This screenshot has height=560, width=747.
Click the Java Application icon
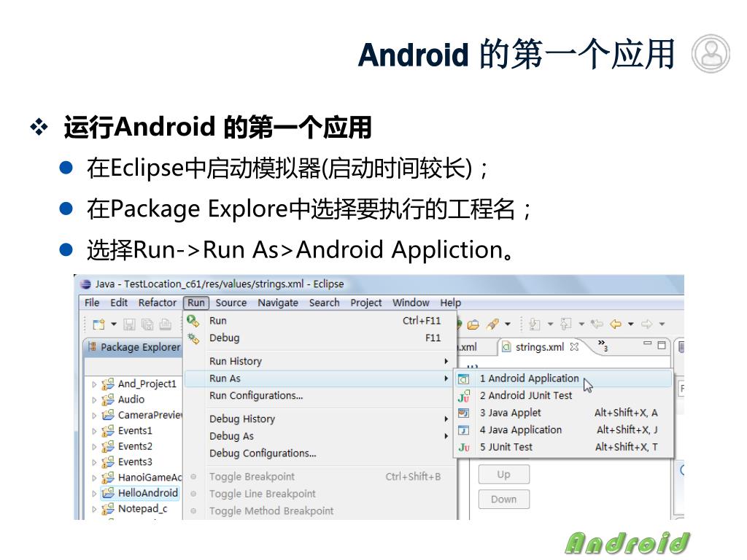(x=463, y=430)
